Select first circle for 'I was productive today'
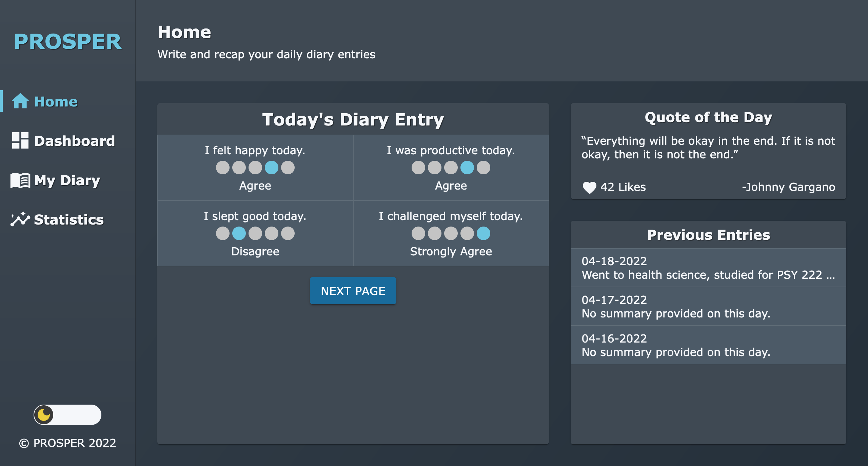Image resolution: width=868 pixels, height=466 pixels. 418,168
